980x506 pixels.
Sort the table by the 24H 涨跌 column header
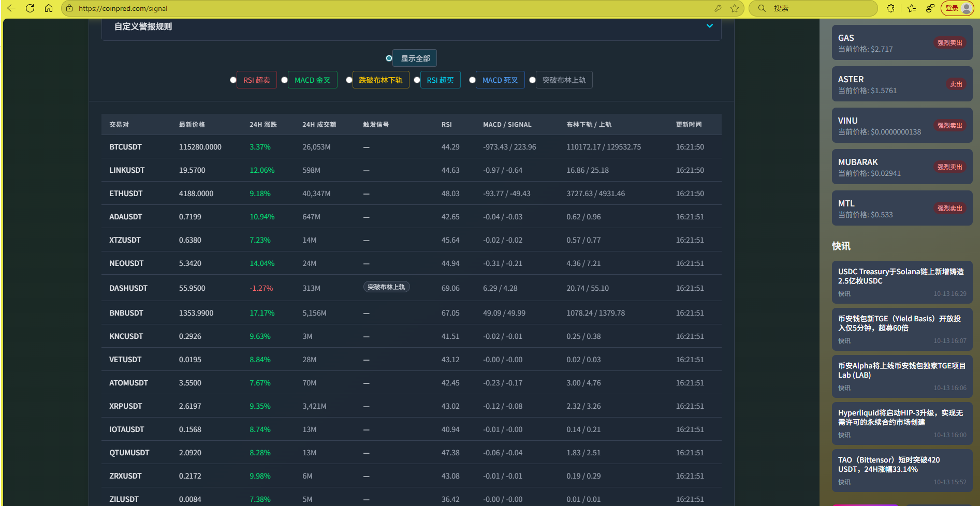point(263,125)
